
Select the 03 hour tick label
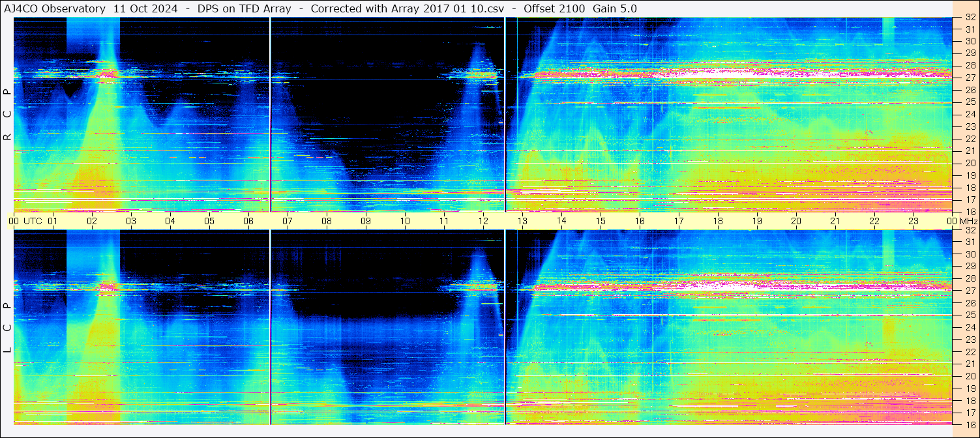[x=131, y=221]
